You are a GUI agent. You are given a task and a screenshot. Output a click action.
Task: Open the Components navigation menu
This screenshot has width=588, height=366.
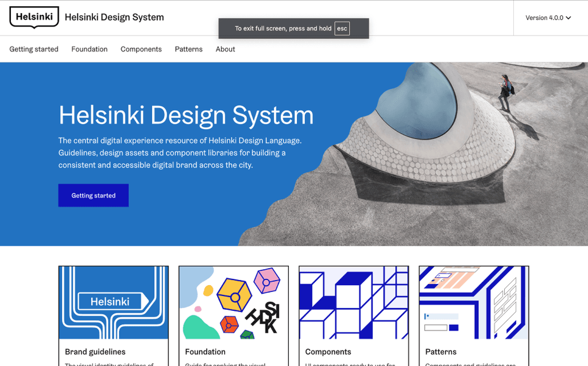pos(141,49)
